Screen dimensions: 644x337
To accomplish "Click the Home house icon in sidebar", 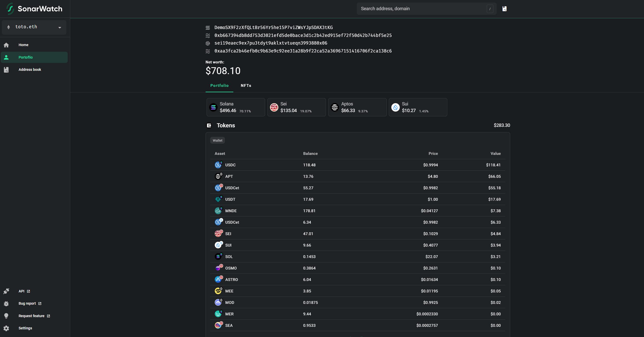I will pos(6,45).
